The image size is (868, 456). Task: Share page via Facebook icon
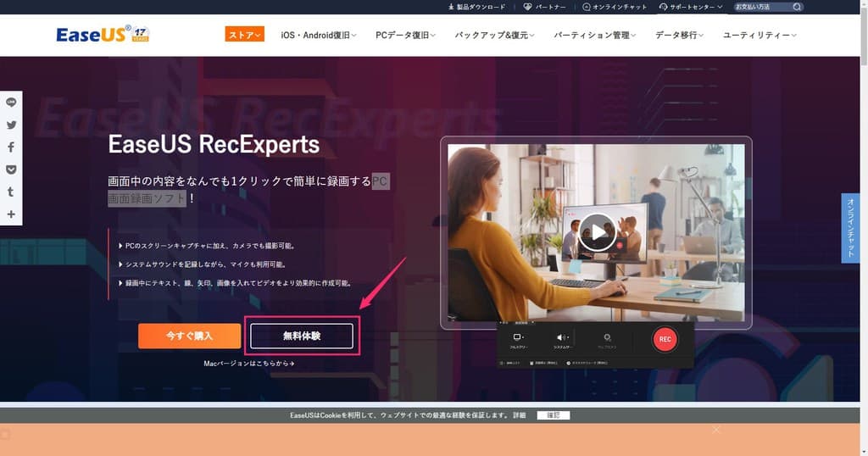(x=11, y=147)
